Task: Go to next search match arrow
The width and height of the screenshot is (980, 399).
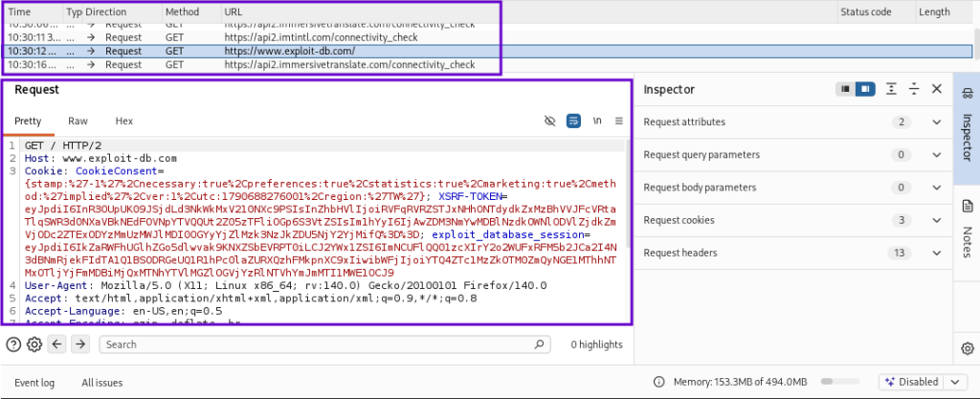Action: (x=80, y=344)
